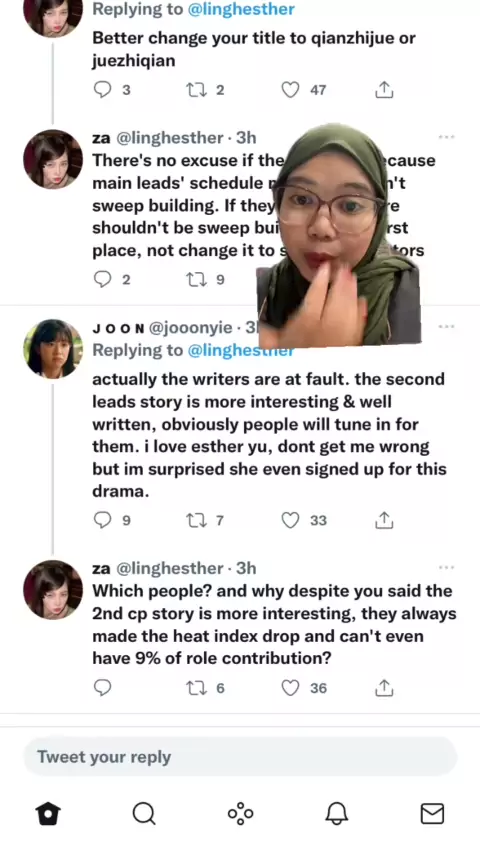
Task: Reply to the heat index drop tweet
Action: [102, 688]
